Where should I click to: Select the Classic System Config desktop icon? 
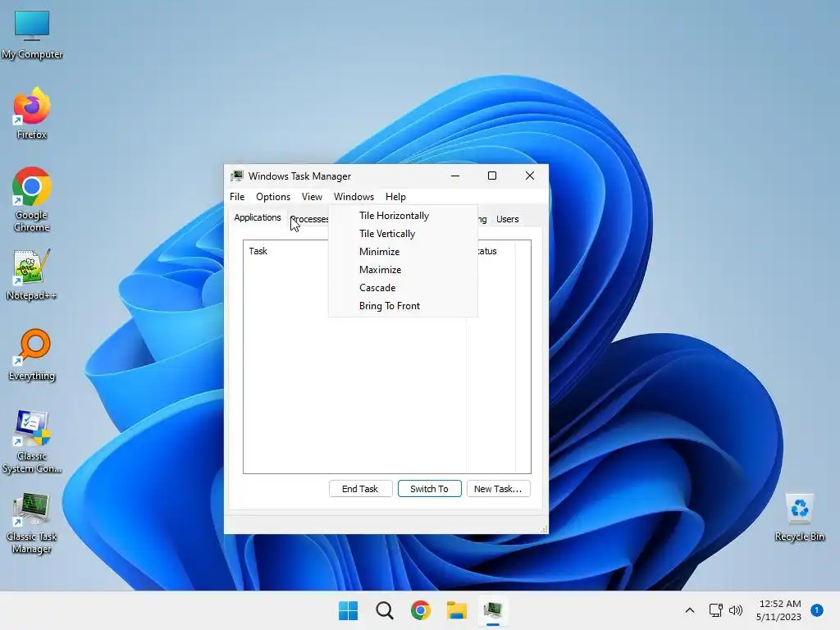pos(32,441)
